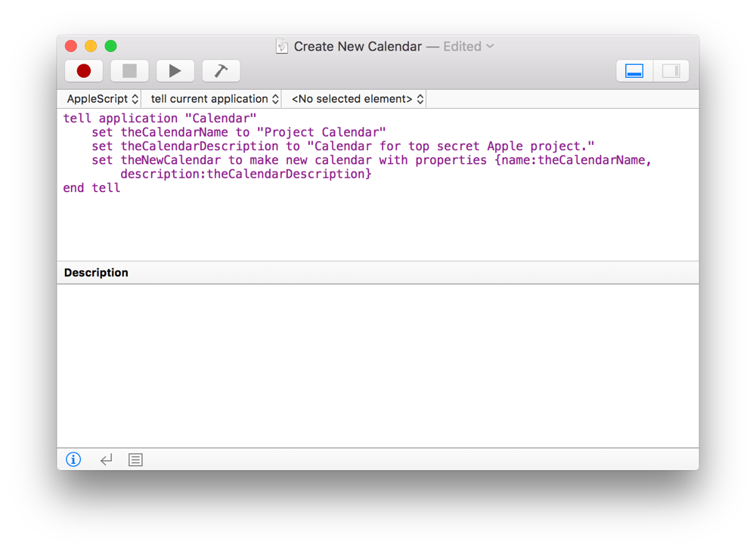This screenshot has width=756, height=553.
Task: Click the document title dropdown chevron
Action: (x=490, y=46)
